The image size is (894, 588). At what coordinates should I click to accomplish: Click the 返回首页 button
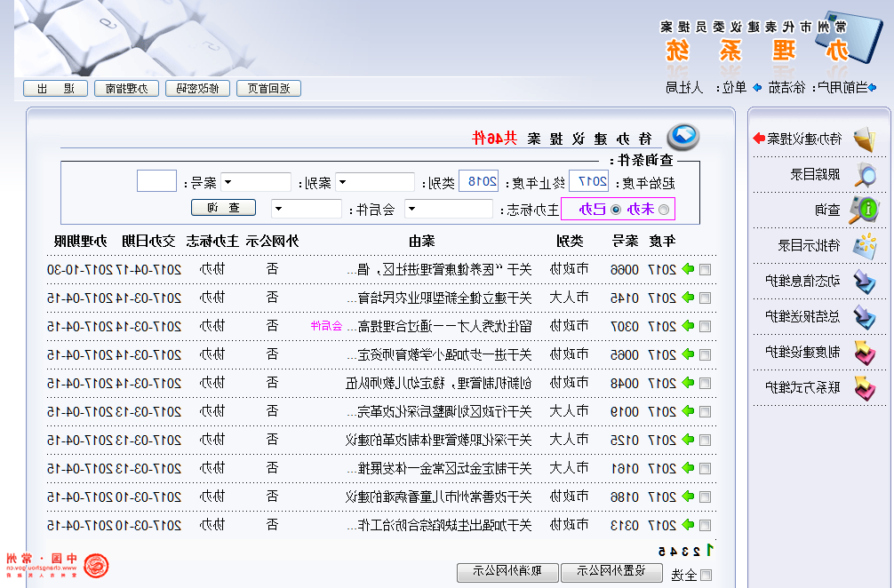[268, 89]
